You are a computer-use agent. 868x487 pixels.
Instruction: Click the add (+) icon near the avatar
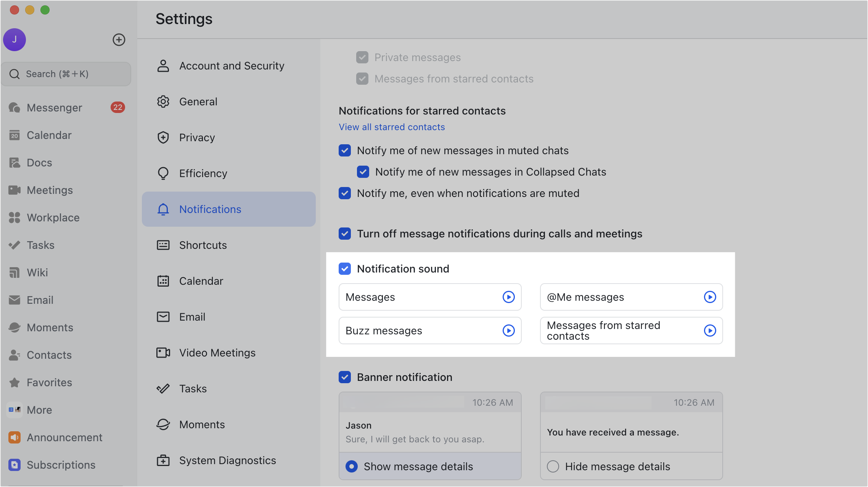pyautogui.click(x=119, y=40)
